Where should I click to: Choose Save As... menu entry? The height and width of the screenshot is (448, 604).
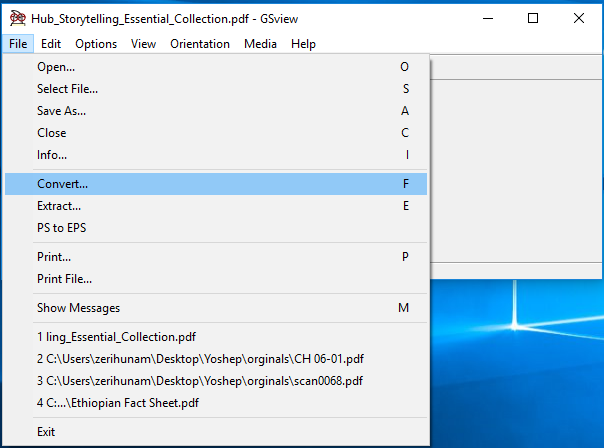216,111
